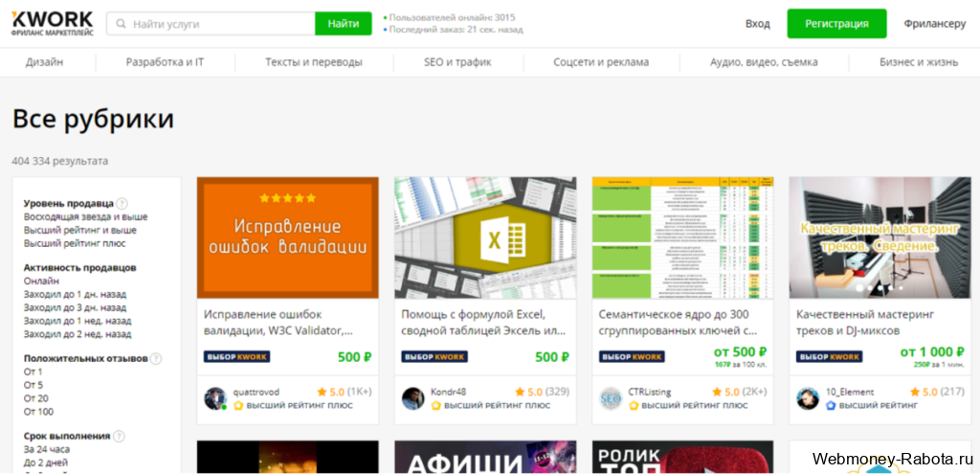Filter positive reviews От 100
980x474 pixels.
point(38,412)
